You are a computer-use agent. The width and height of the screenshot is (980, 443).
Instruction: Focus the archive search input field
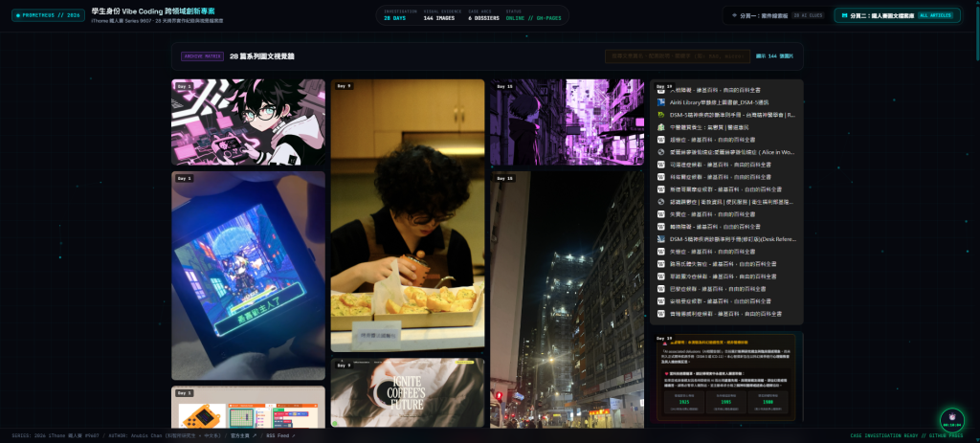coord(678,56)
